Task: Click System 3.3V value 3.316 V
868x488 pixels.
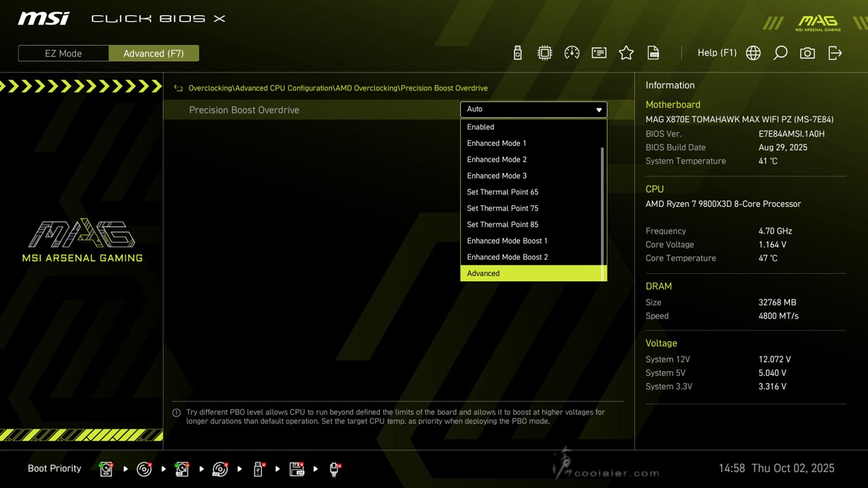Action: tap(773, 387)
